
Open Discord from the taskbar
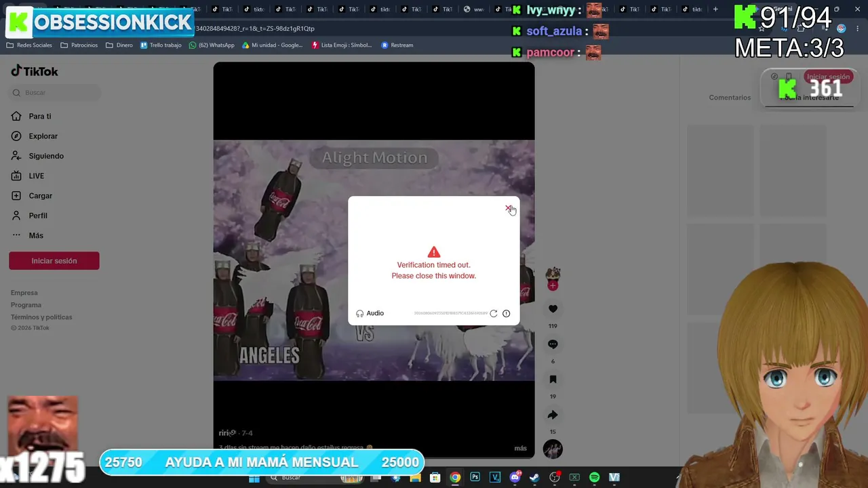click(515, 478)
